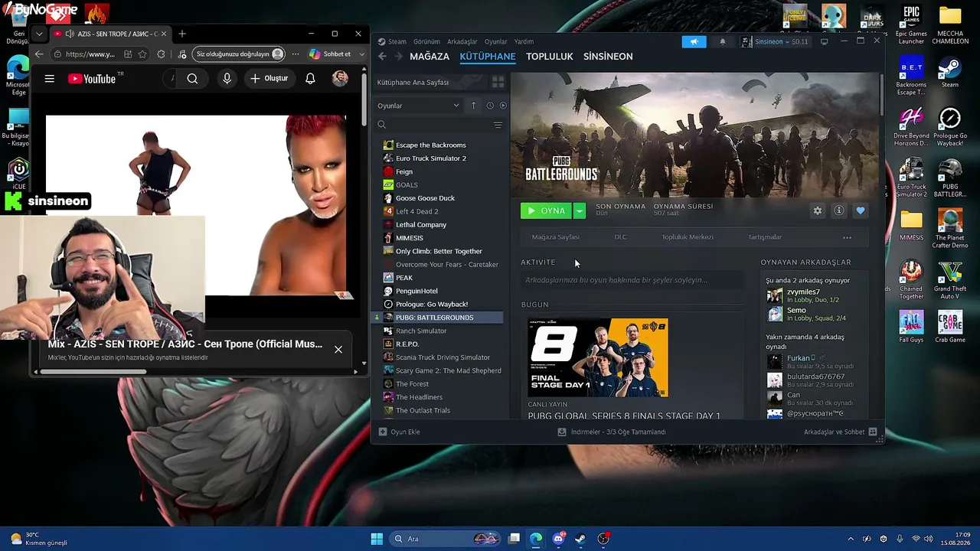
Task: Click the Edge horizontal scrollbar
Action: (x=93, y=372)
